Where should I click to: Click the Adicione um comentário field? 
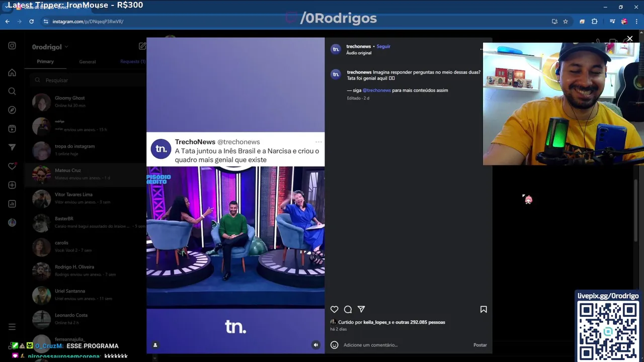[406, 345]
